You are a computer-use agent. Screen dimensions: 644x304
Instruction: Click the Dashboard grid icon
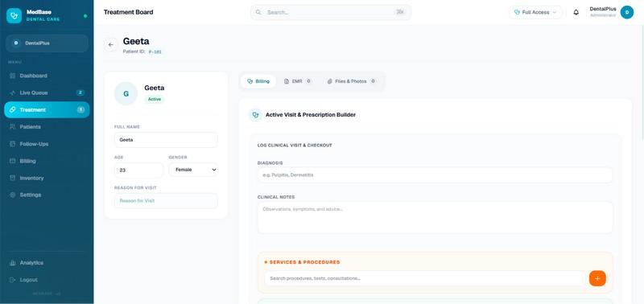pyautogui.click(x=12, y=76)
